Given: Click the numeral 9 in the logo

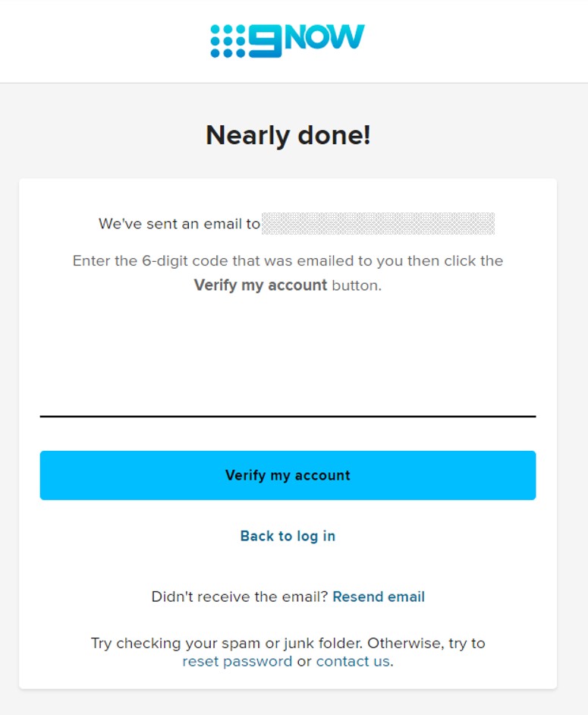Looking at the screenshot, I should click(265, 41).
